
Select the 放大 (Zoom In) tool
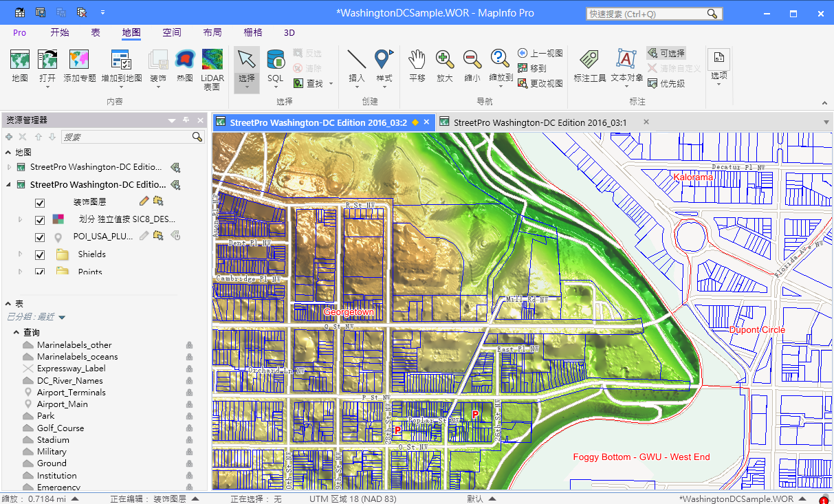coord(445,66)
